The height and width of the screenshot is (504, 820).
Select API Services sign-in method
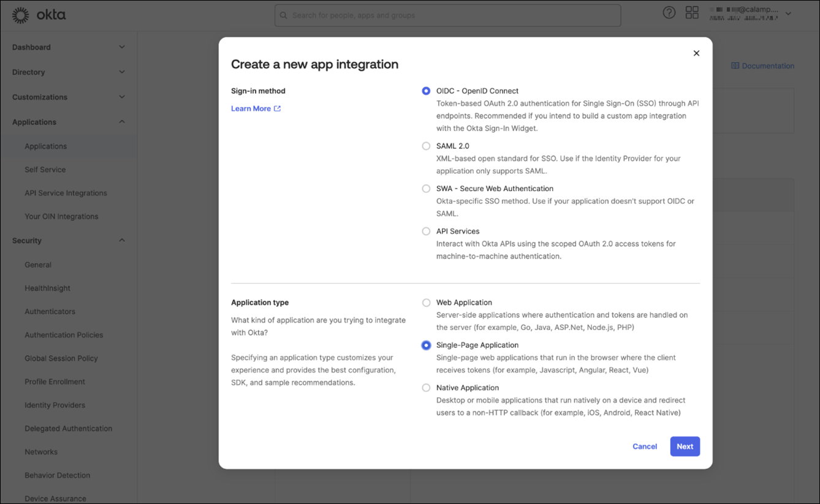click(x=426, y=231)
